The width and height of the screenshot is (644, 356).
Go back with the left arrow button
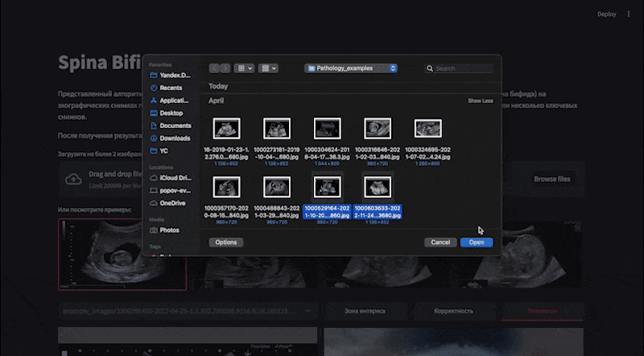[214, 68]
